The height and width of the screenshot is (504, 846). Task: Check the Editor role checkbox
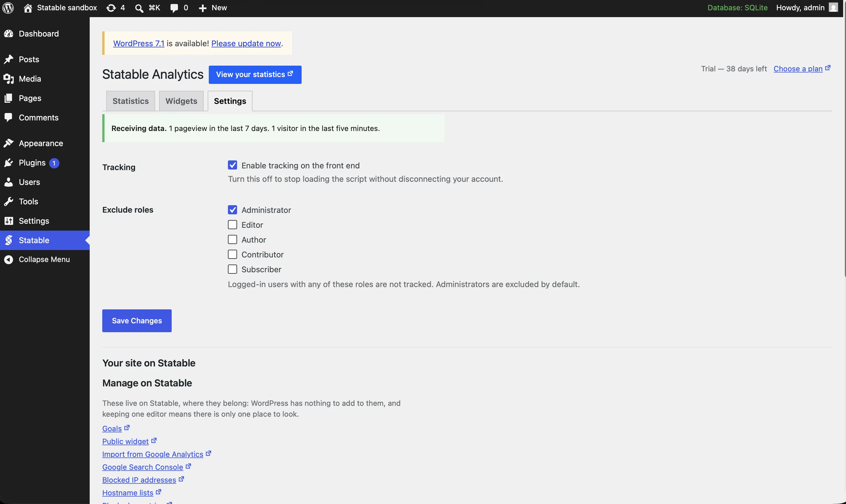(232, 225)
